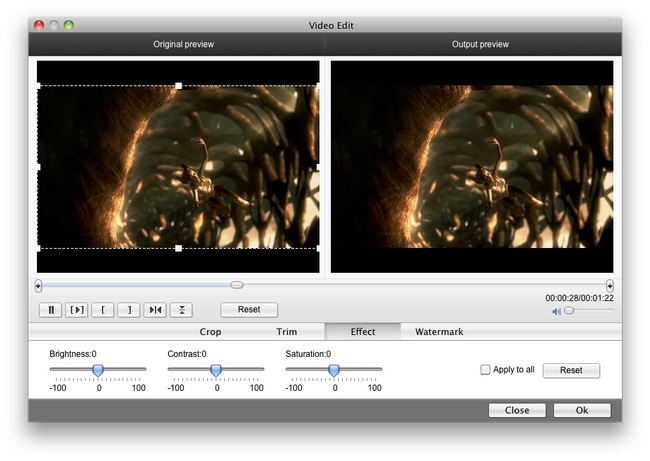Open the Watermark tab
Image resolution: width=650 pixels, height=461 pixels.
pos(439,332)
